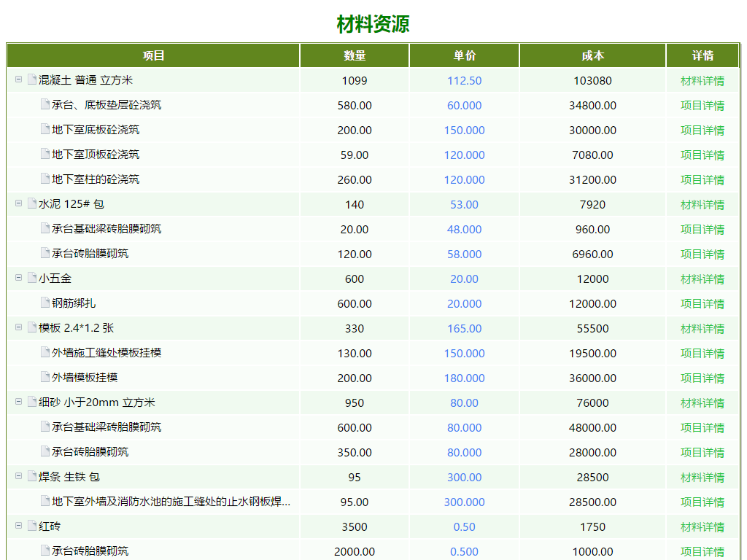The image size is (747, 560).
Task: Click document icon beside 承台、底板垫层砼浇筑
Action: point(45,104)
